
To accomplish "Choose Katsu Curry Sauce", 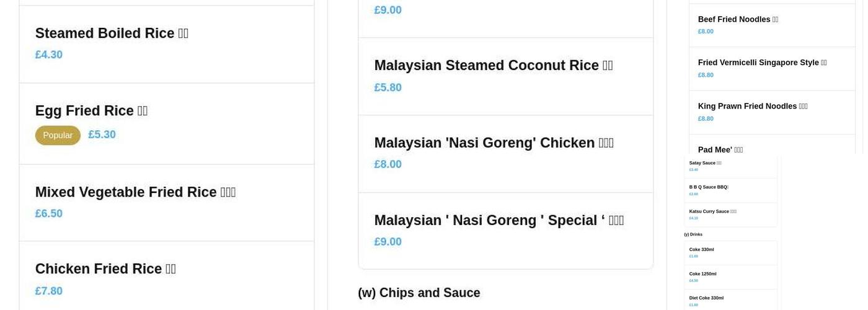I will (x=712, y=211).
